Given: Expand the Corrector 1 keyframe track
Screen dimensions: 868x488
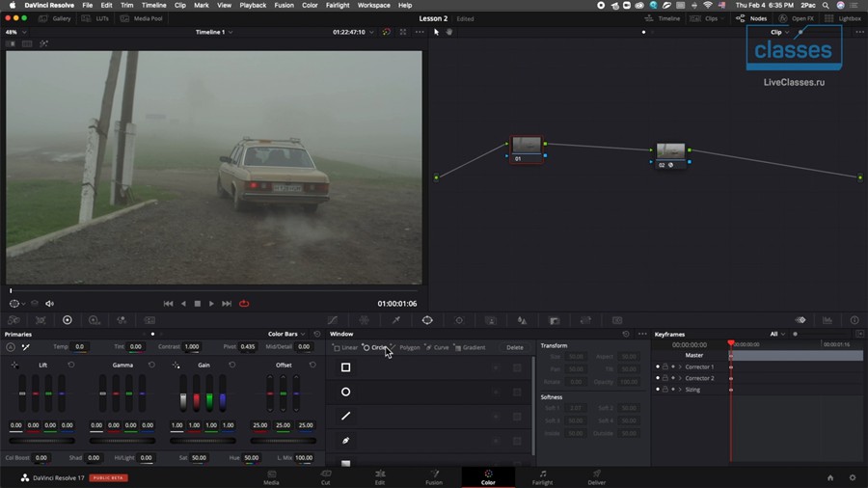Looking at the screenshot, I should click(680, 366).
